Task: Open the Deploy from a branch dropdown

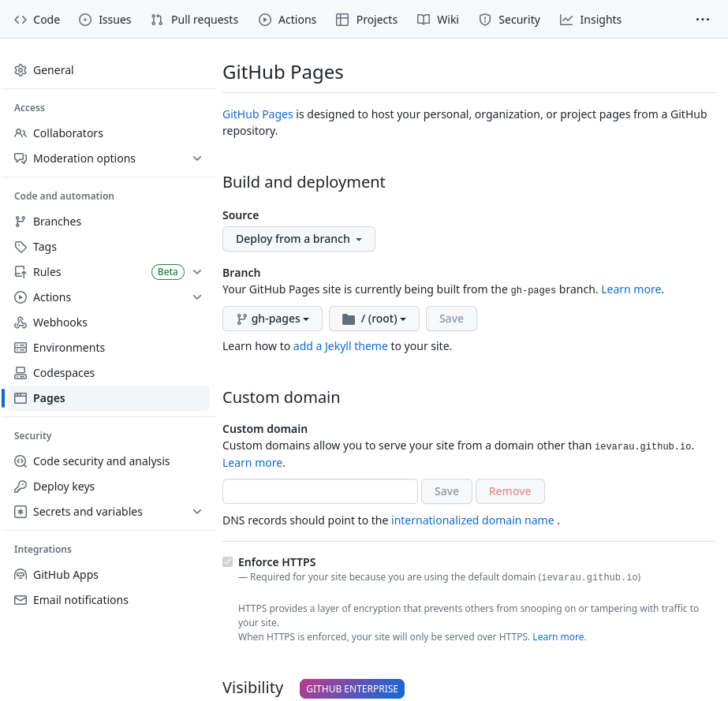Action: pyautogui.click(x=299, y=239)
